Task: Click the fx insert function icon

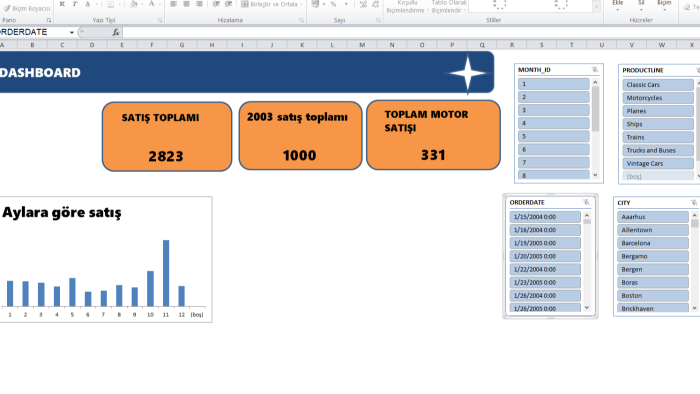Action: coord(116,32)
